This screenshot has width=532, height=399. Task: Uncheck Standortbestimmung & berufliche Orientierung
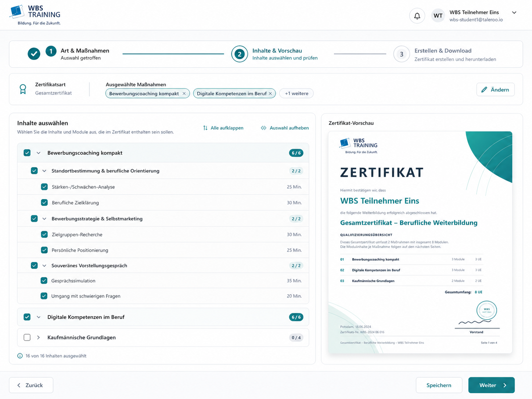(34, 171)
